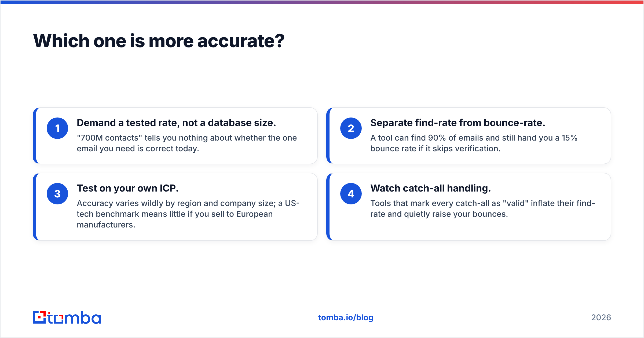The image size is (644, 338).
Task: Click the tomba wordmark text
Action: [75, 317]
